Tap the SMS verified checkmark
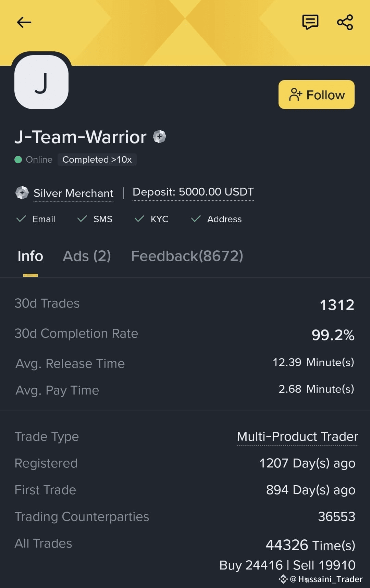This screenshot has width=370, height=588. coord(82,219)
